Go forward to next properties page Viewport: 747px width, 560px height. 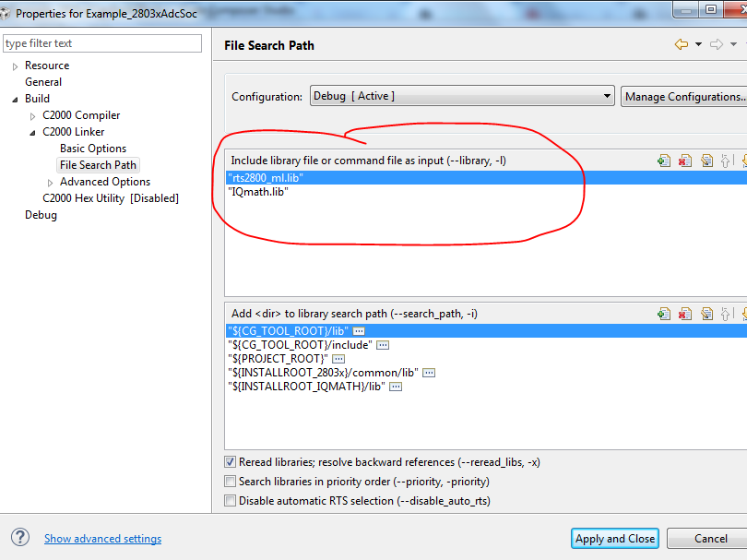[717, 45]
